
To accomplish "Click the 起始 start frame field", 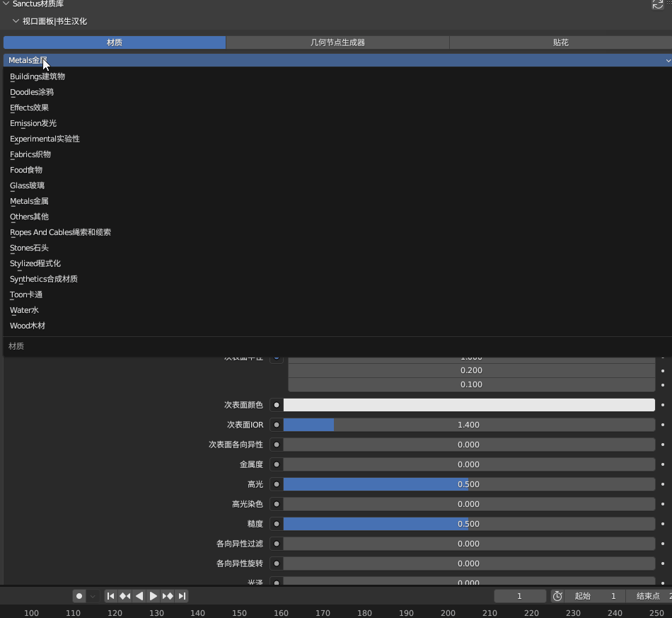I will tap(595, 595).
